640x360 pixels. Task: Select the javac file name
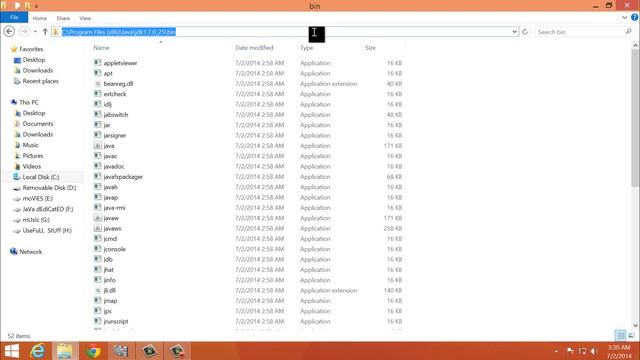point(110,156)
